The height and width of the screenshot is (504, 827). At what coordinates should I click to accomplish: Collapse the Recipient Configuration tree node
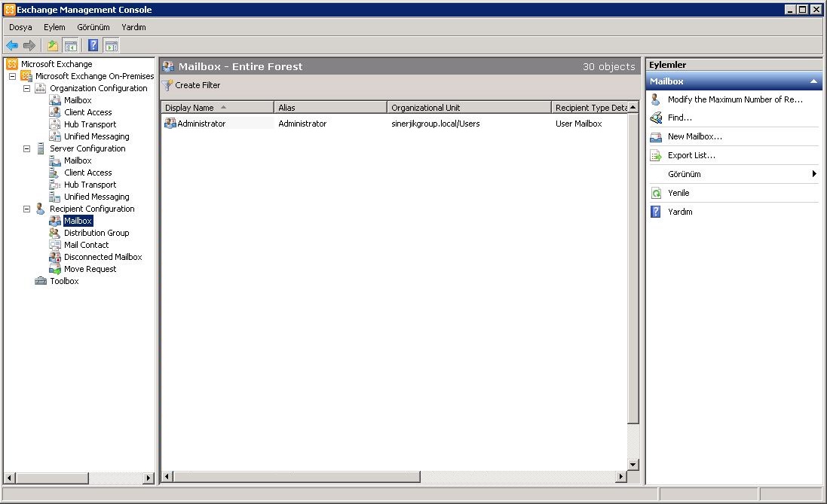26,209
